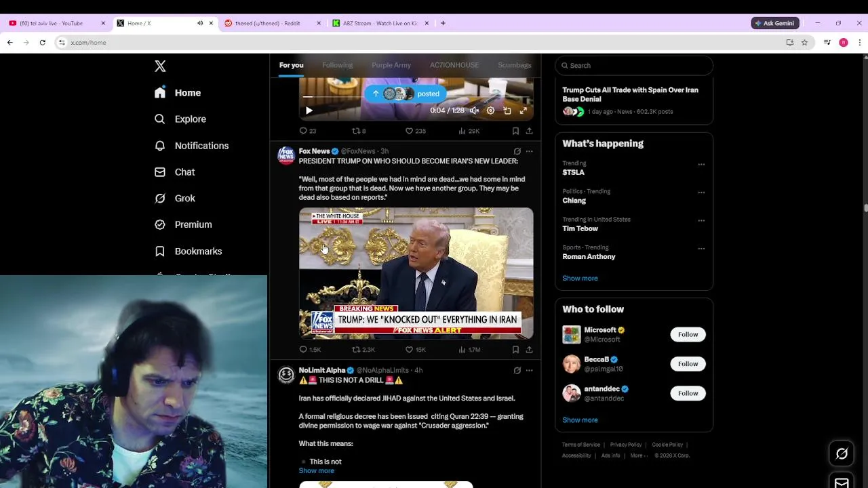Like the Fox News post 15K
The width and height of the screenshot is (868, 488).
[415, 350]
